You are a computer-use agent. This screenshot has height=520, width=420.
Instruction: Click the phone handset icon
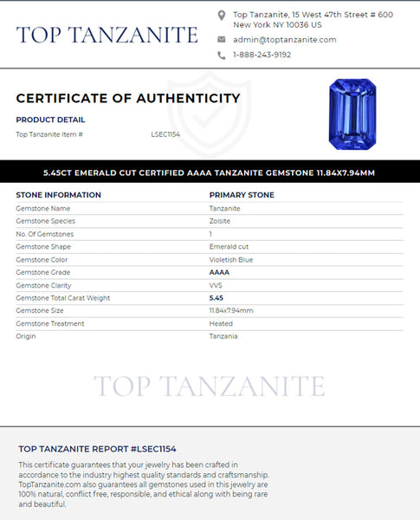pyautogui.click(x=222, y=55)
